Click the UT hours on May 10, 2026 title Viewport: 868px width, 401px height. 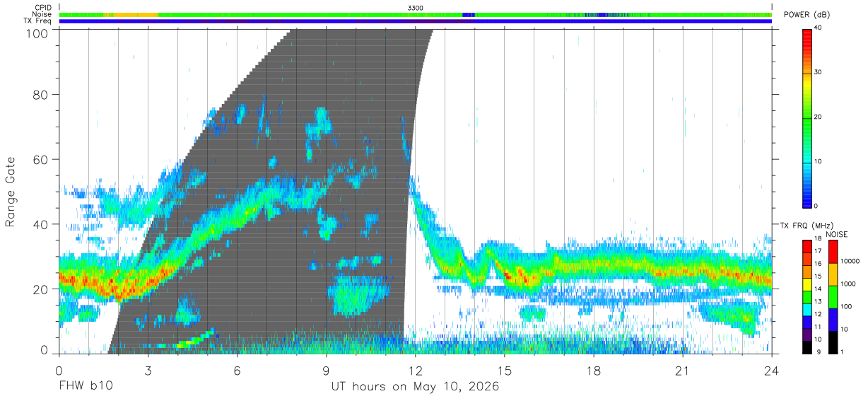[416, 387]
